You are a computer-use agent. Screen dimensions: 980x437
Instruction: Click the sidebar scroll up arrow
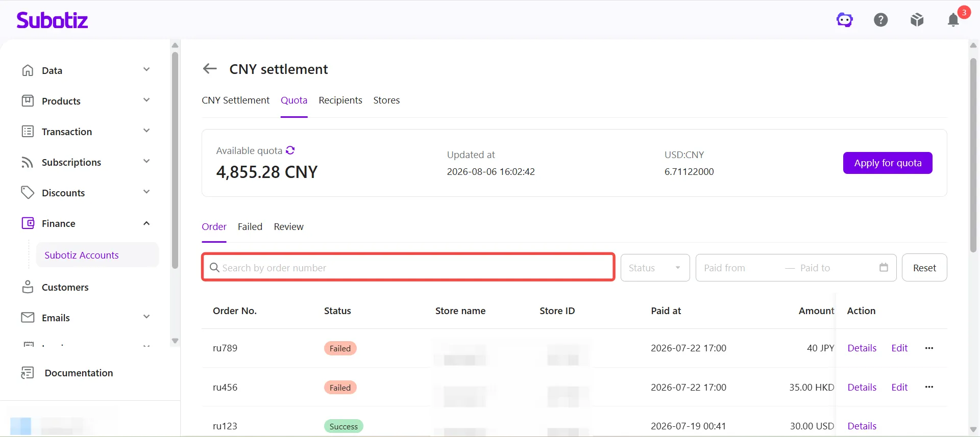coord(175,45)
